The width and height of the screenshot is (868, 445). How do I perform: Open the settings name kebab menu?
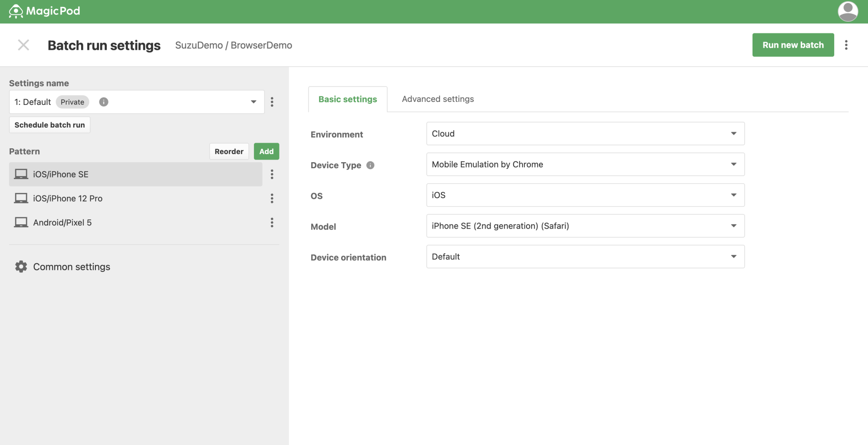tap(272, 102)
